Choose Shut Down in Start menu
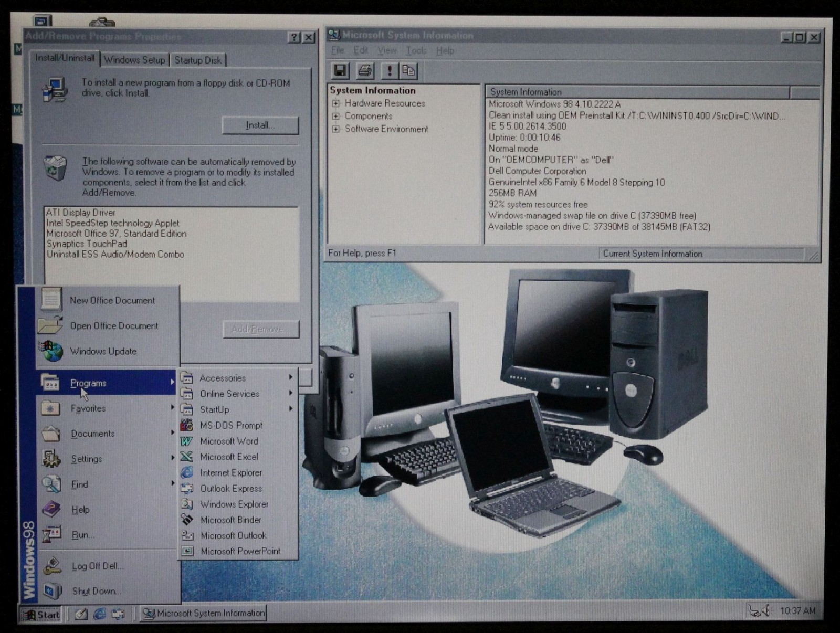The height and width of the screenshot is (633, 840). coord(108,591)
